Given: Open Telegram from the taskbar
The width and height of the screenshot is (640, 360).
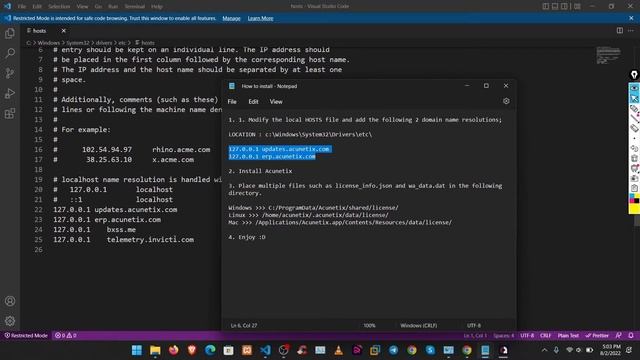Looking at the screenshot, I should point(393,350).
